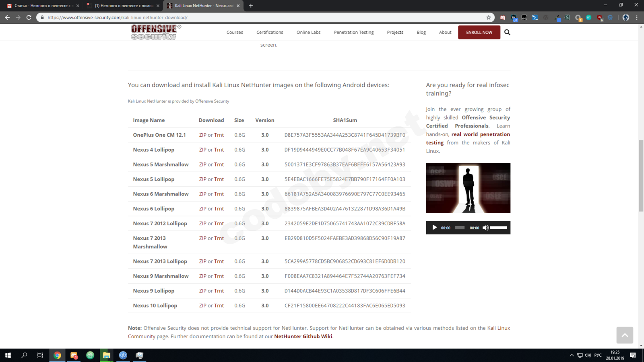The image size is (644, 362).
Task: Open the Courses menu
Action: point(235,32)
